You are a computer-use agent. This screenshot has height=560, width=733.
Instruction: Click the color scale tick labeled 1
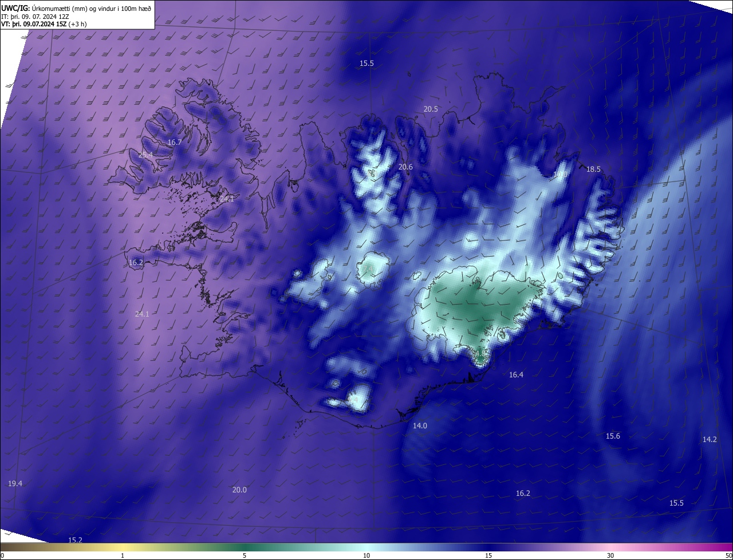coord(123,555)
